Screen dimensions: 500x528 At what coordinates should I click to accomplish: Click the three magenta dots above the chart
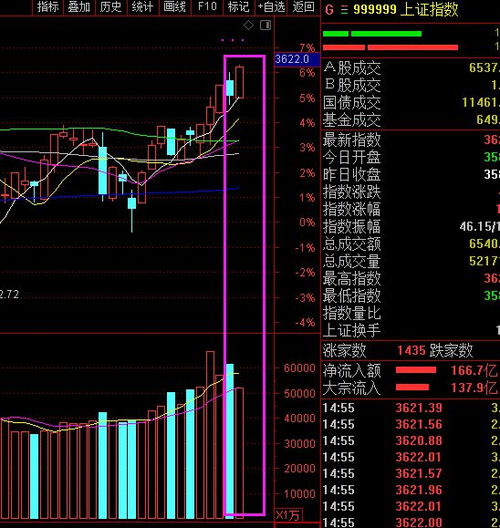233,40
